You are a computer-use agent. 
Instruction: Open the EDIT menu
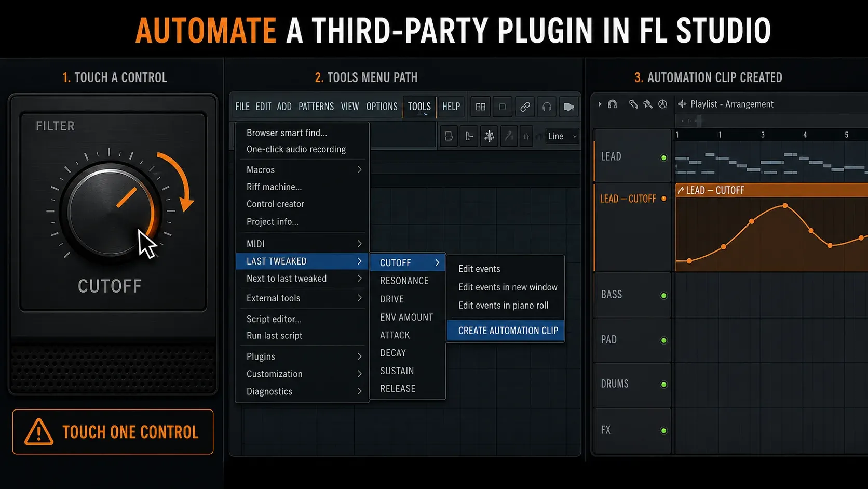coord(263,107)
